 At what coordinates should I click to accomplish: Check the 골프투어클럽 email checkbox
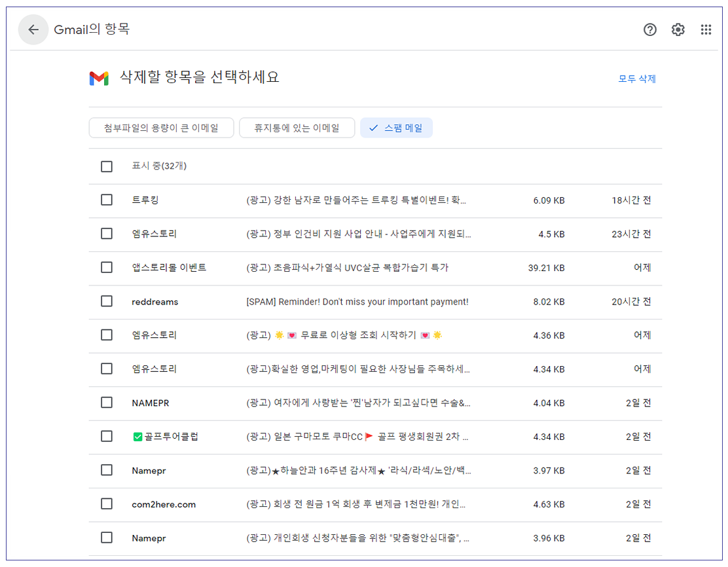pos(107,437)
